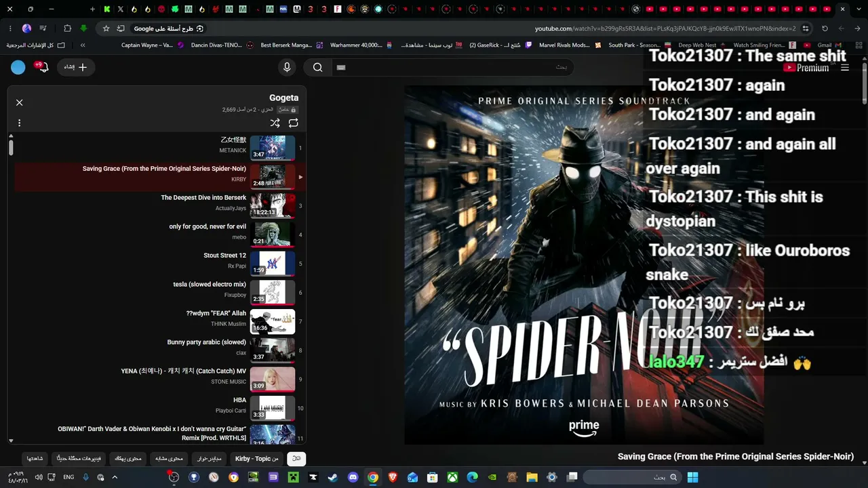Open the Gogeta playlist three-dot options

pos(19,123)
